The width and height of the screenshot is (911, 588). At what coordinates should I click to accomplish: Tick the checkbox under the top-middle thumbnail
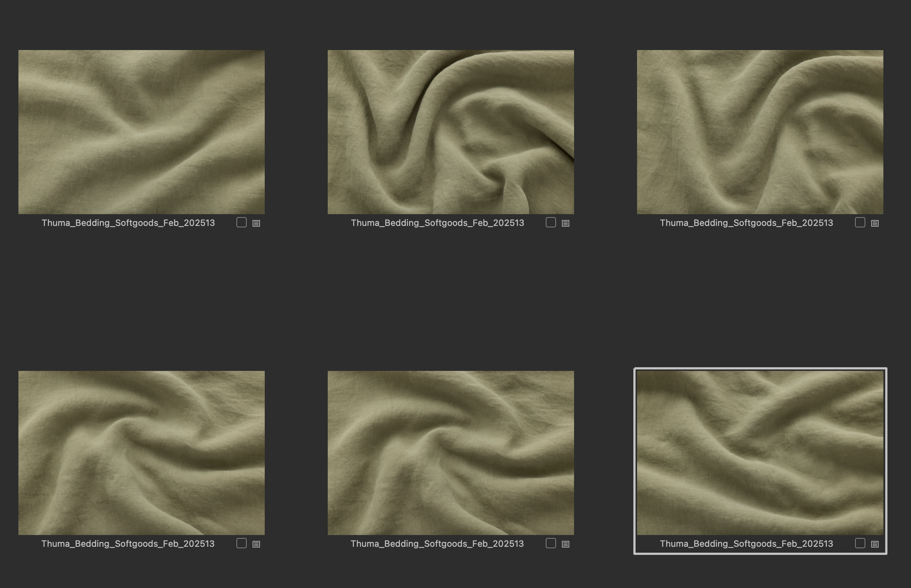pos(551,223)
